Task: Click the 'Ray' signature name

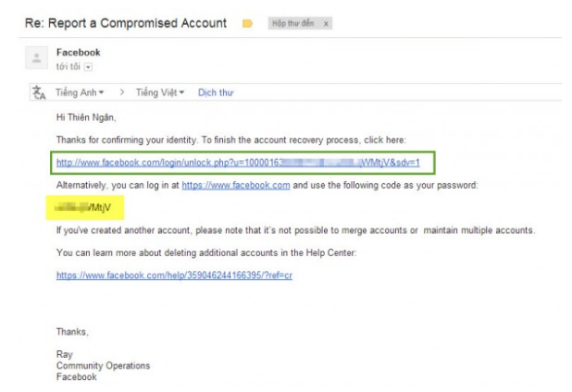Action: [x=65, y=355]
